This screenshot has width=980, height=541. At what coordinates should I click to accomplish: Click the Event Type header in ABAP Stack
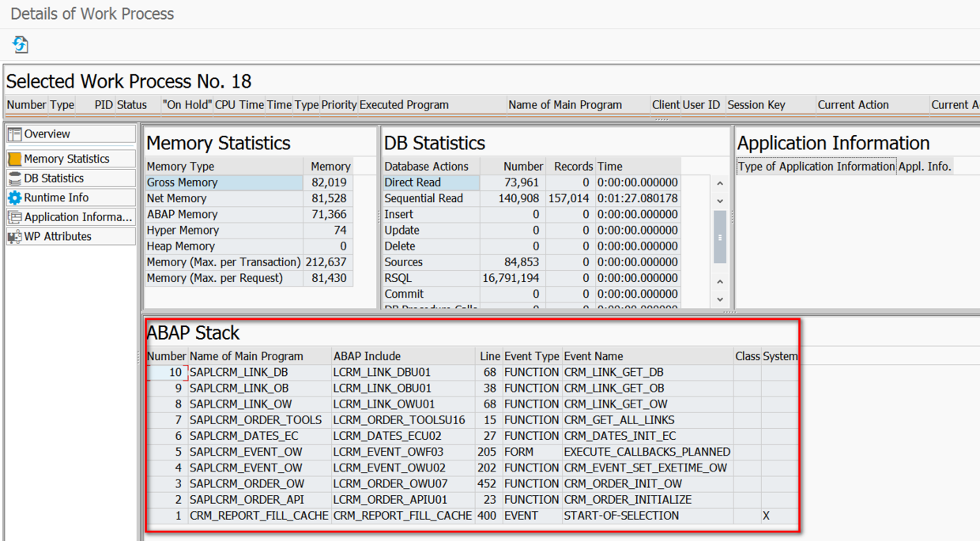pyautogui.click(x=531, y=356)
